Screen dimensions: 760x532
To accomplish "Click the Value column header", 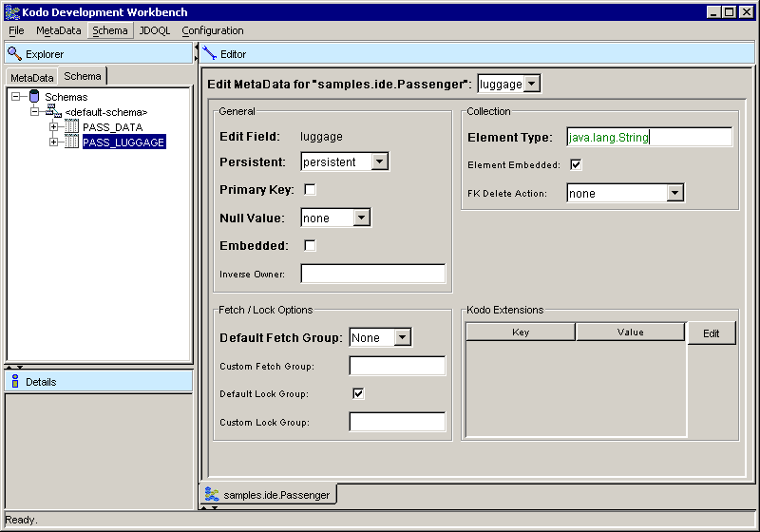I will 630,332.
